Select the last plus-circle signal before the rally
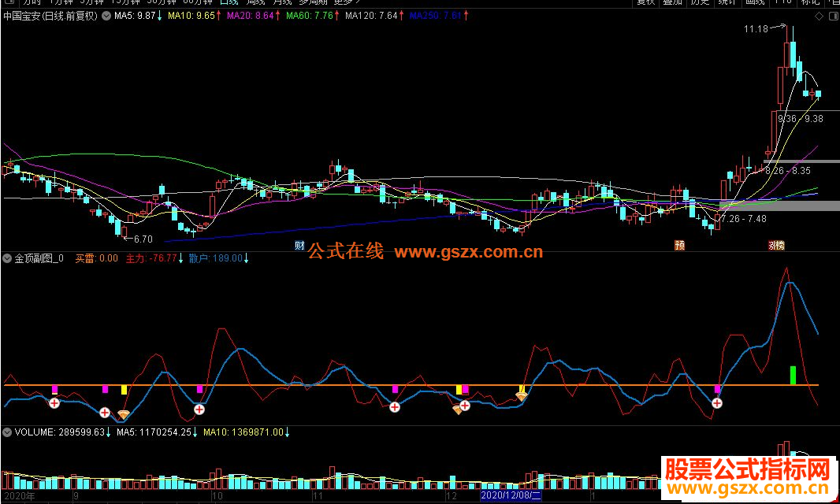The image size is (840, 504). (717, 403)
